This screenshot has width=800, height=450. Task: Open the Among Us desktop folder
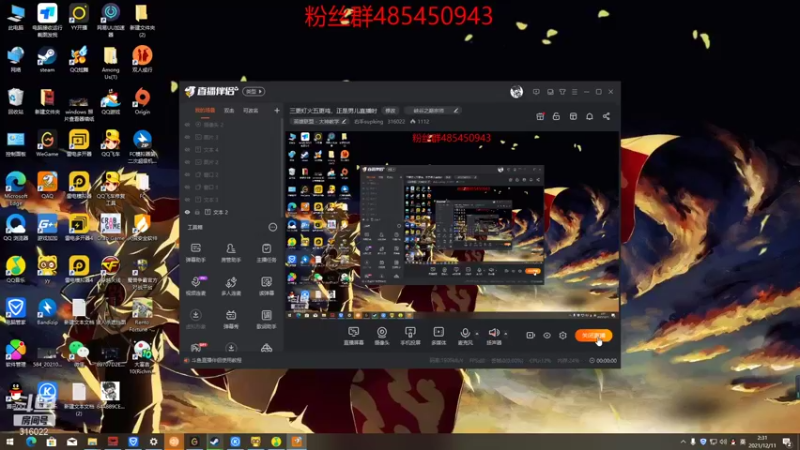(x=110, y=64)
